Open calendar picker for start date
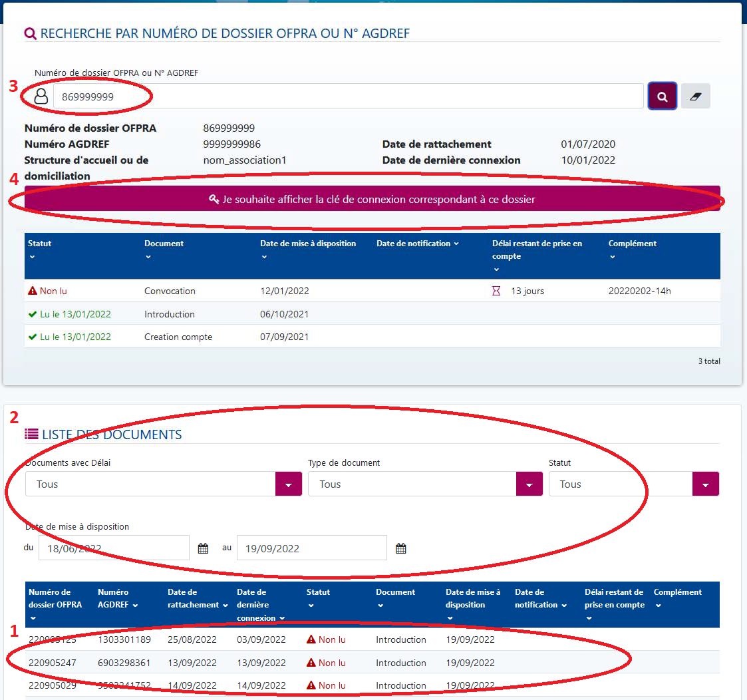Screen dimensions: 747x700 pyautogui.click(x=204, y=548)
